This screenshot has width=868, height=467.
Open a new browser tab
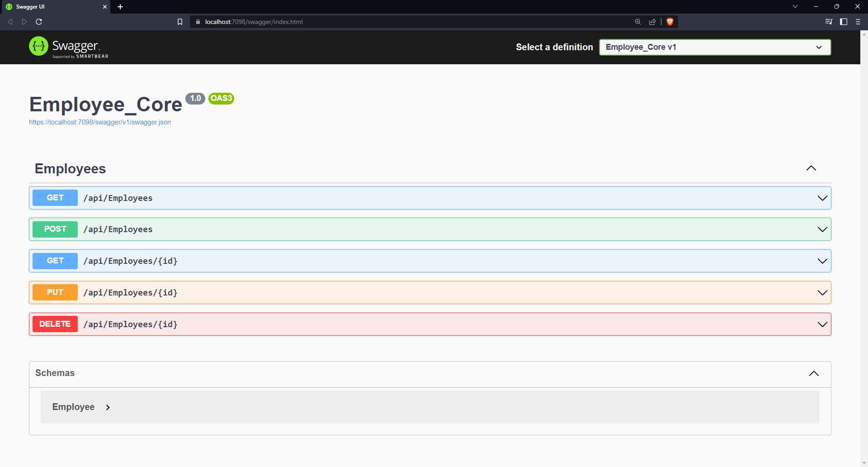click(x=120, y=7)
